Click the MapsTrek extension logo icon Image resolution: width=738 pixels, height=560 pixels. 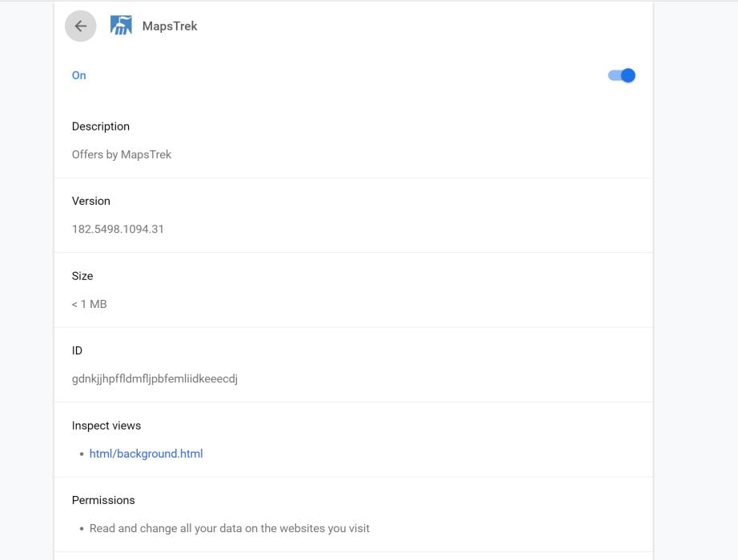tap(121, 26)
